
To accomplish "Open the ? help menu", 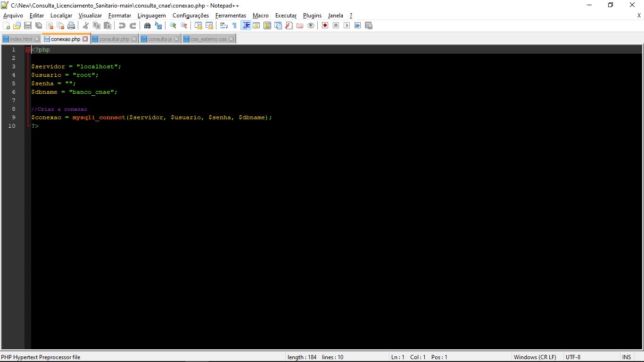I will tap(351, 16).
